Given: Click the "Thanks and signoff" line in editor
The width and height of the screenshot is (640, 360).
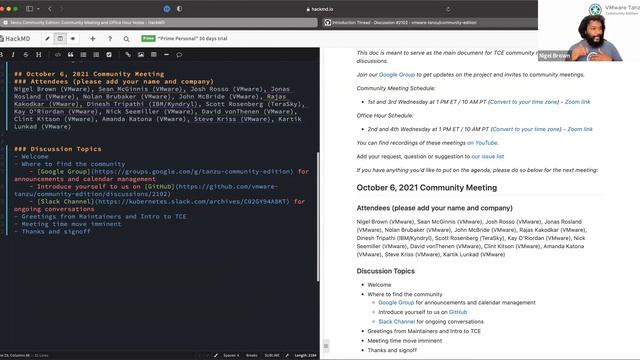Looking at the screenshot, I should click(x=52, y=232).
